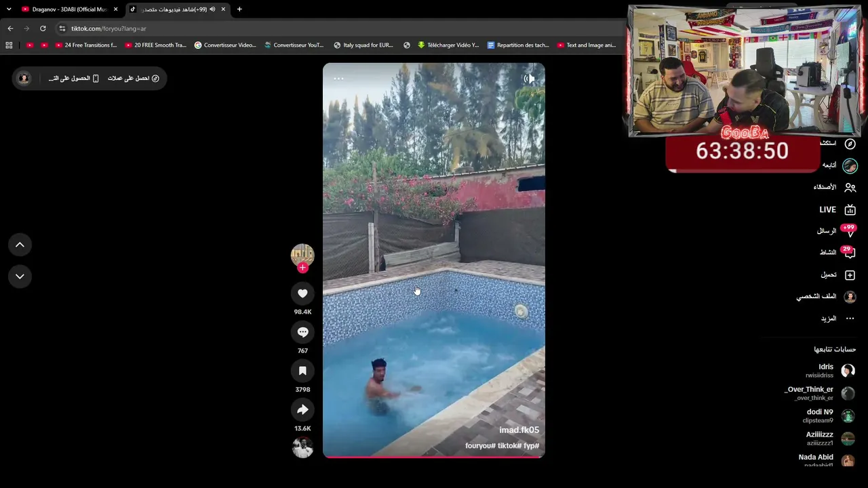Image resolution: width=868 pixels, height=488 pixels.
Task: Open Activity (النشاط) with the 29 badge
Action: [x=838, y=252]
